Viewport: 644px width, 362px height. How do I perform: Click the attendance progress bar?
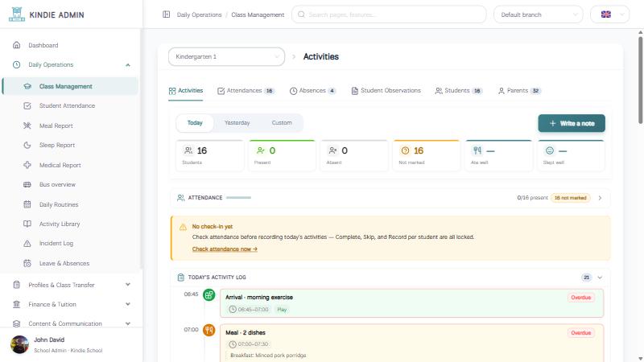click(238, 198)
